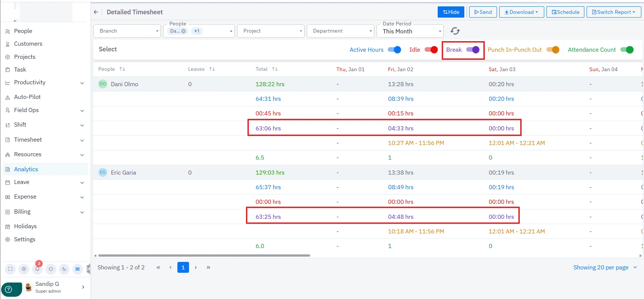Screen dimensions: 644x299
Task: Open the blue apps grid icon
Action: (78, 269)
